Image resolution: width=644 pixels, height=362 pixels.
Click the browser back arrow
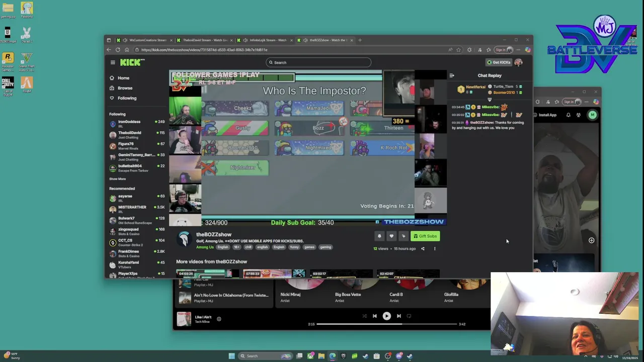[x=109, y=50]
